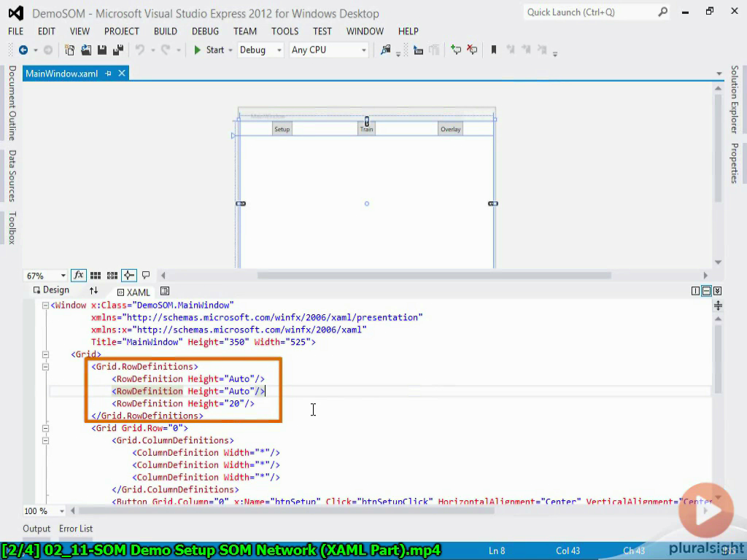Open the active documents list dropdown arrow
This screenshot has height=560, width=747.
click(719, 74)
